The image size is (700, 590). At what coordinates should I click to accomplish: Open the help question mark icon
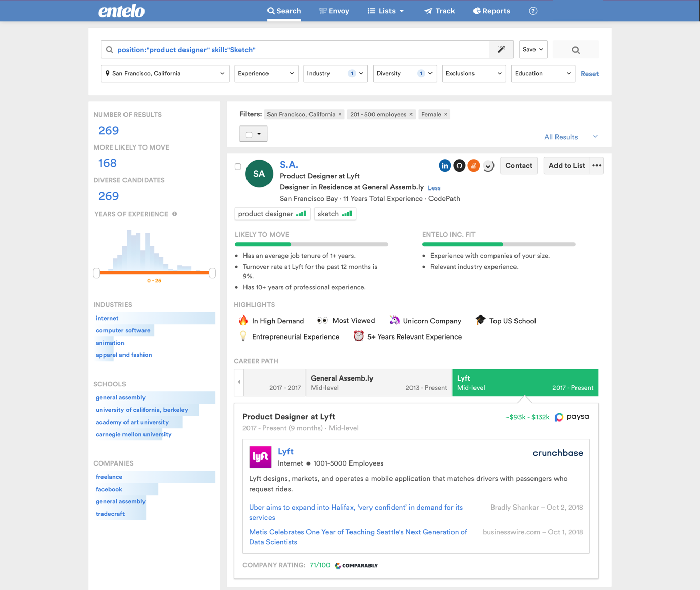point(533,11)
